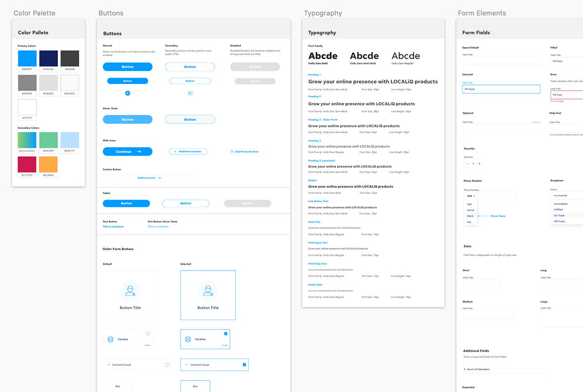Open the Status dropdown field
This screenshot has width=583, height=392.
pyautogui.click(x=566, y=195)
